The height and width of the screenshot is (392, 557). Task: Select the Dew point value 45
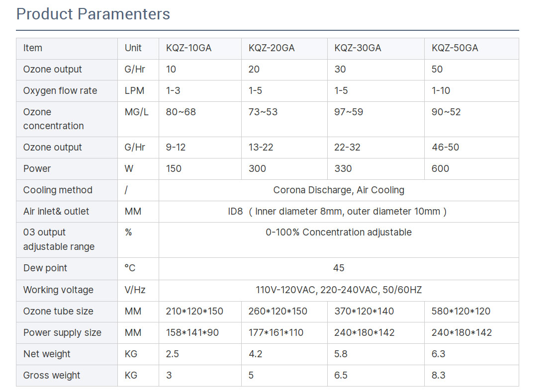pyautogui.click(x=339, y=269)
